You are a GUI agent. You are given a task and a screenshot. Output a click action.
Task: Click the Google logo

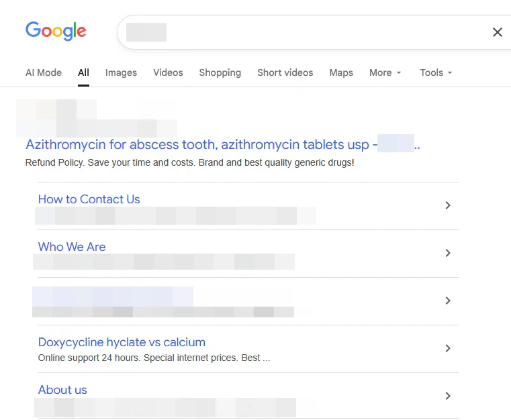(56, 31)
